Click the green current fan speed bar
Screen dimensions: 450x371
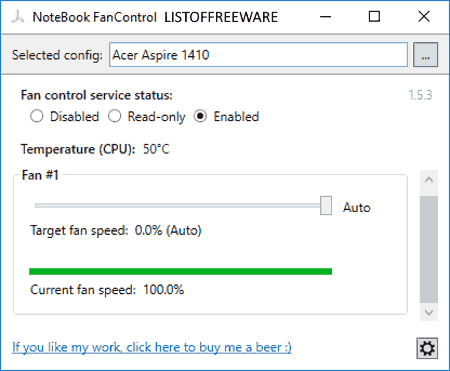181,271
